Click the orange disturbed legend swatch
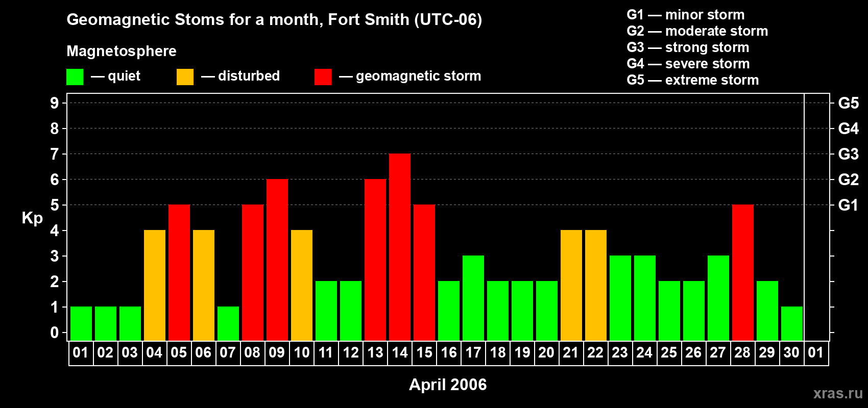The width and height of the screenshot is (868, 408). 185,77
